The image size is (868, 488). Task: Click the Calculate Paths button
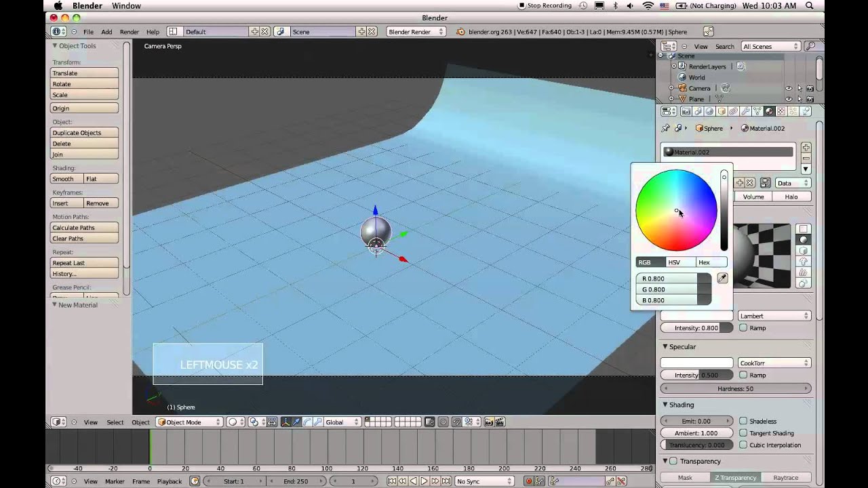[x=85, y=228]
